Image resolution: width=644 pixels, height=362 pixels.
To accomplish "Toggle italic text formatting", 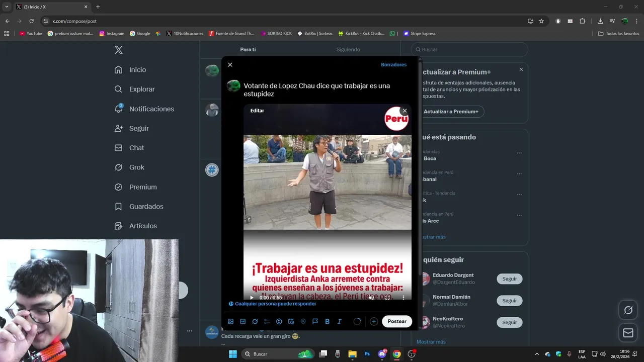I will (x=340, y=321).
